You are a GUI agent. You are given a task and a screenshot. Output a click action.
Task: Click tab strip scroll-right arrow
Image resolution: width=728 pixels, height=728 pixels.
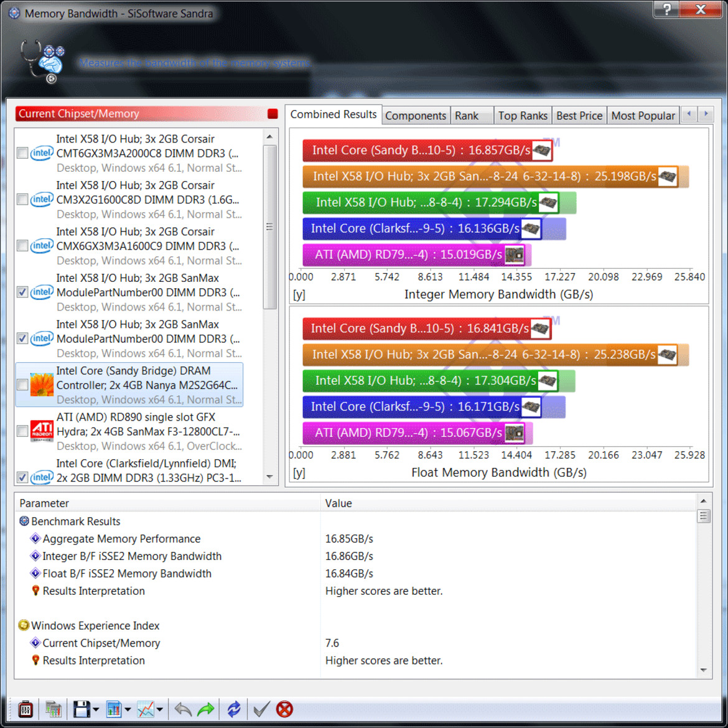tap(706, 114)
